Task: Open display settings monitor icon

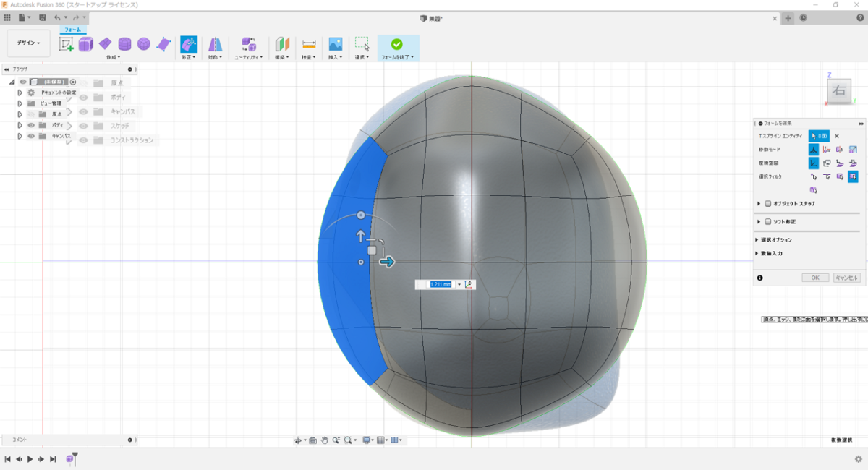Action: 367,440
